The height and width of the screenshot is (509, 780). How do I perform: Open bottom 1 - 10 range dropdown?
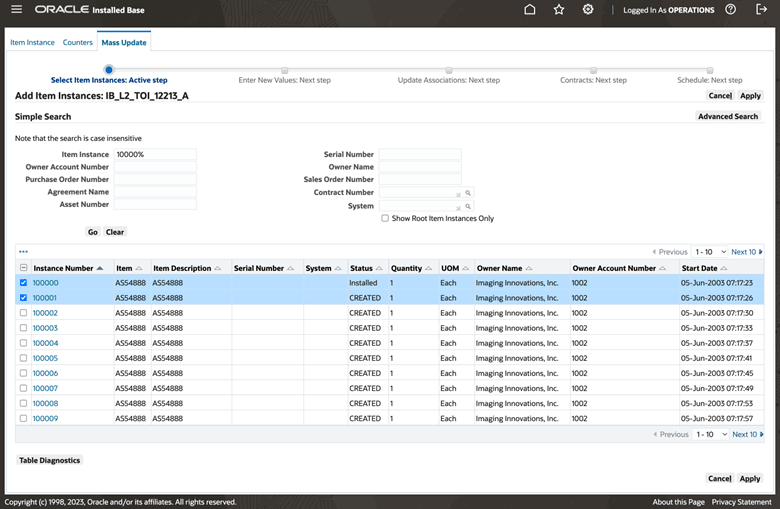pos(711,434)
